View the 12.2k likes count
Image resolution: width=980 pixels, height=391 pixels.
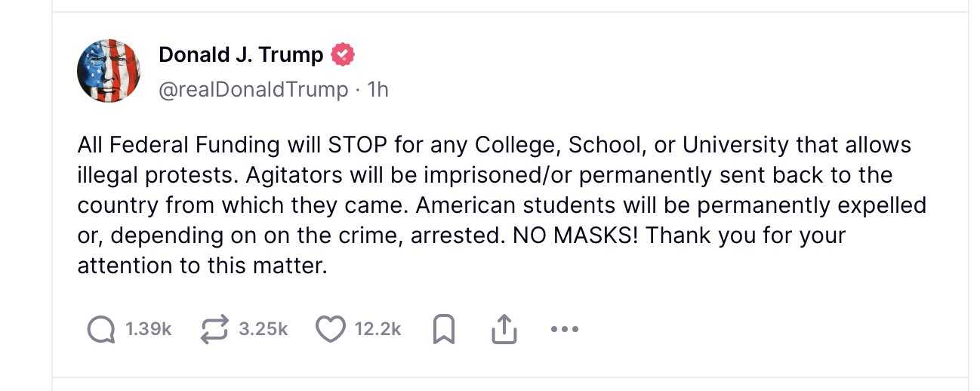(378, 329)
